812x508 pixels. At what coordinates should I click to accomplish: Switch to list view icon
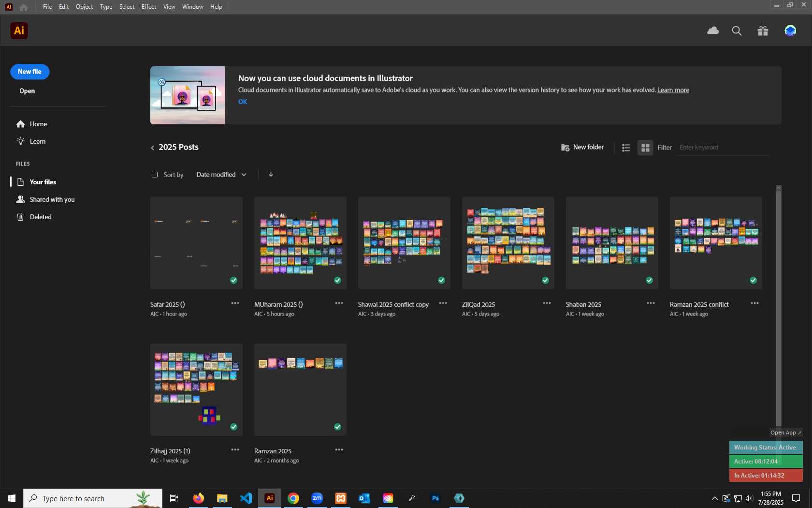click(x=626, y=148)
